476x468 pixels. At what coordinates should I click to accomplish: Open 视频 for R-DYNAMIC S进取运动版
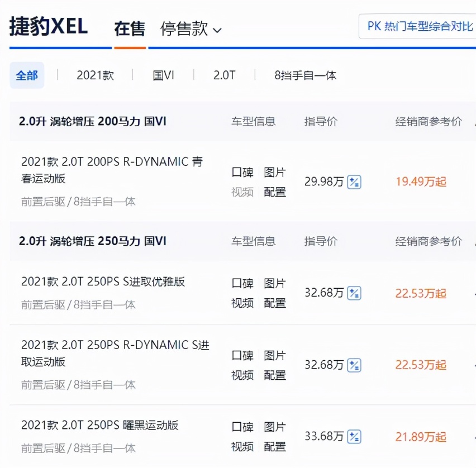[242, 375]
